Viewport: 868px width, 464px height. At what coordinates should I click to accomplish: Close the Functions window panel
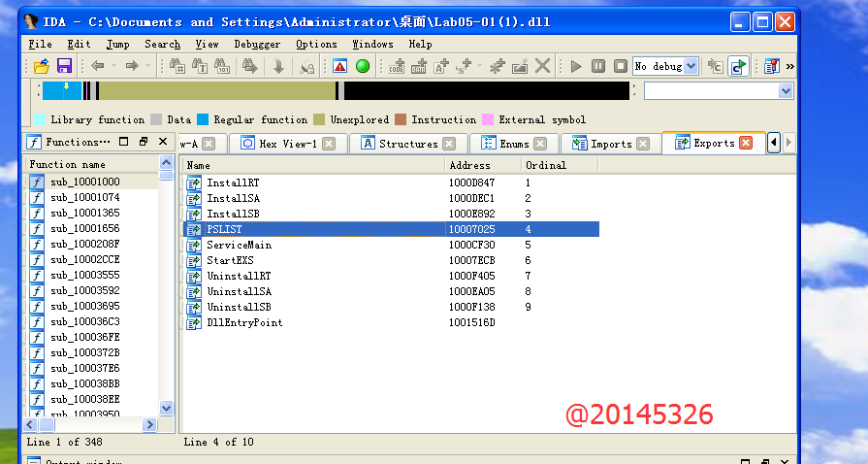[x=163, y=142]
